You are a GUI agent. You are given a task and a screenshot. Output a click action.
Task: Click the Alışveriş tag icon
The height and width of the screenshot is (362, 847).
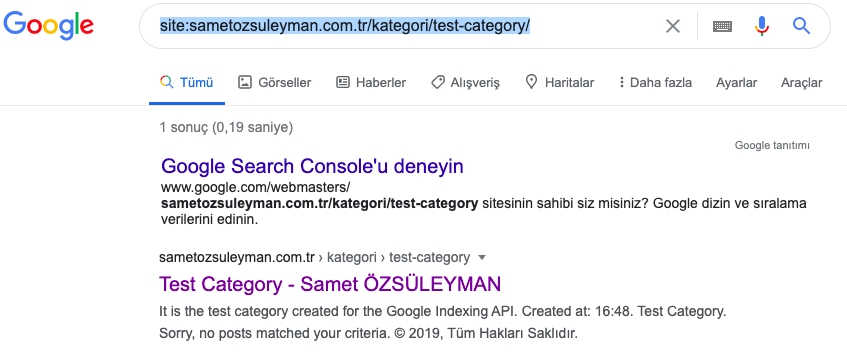(438, 82)
